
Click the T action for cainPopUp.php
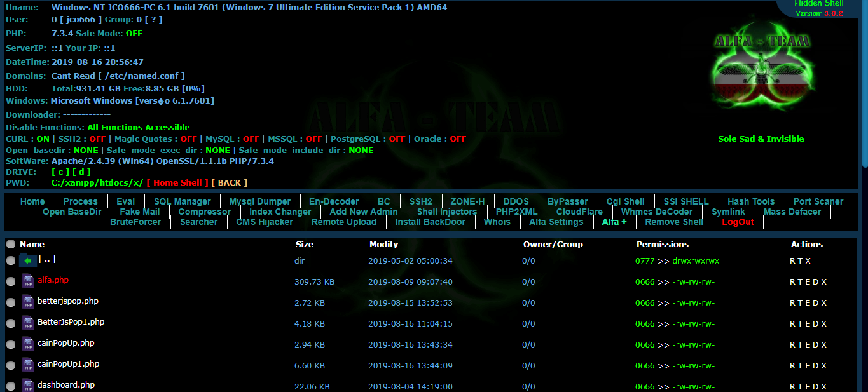[x=801, y=344]
